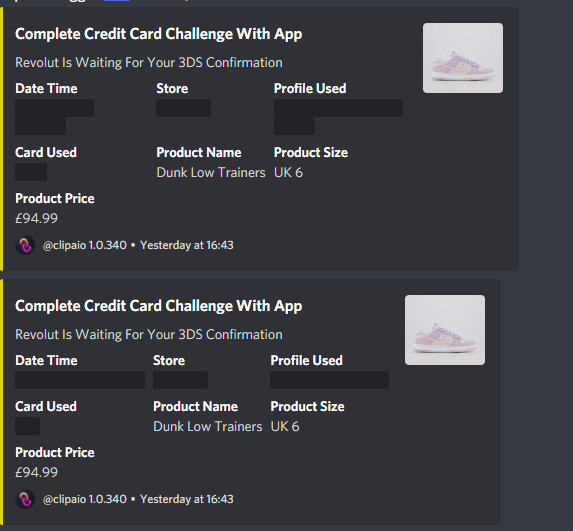The height and width of the screenshot is (531, 573).
Task: Click the clipaio logo icon in bottom embed footer
Action: [25, 499]
